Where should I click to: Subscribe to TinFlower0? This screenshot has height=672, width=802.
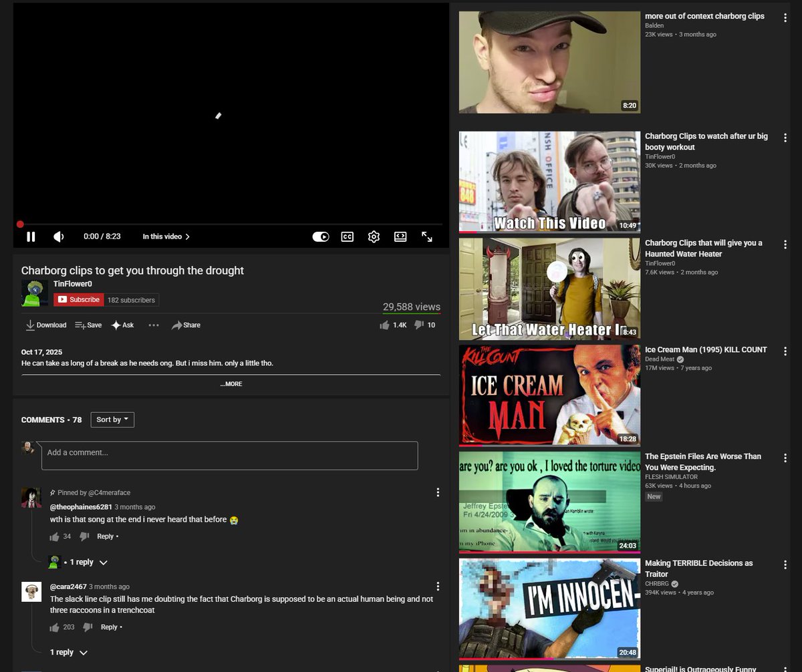click(79, 300)
